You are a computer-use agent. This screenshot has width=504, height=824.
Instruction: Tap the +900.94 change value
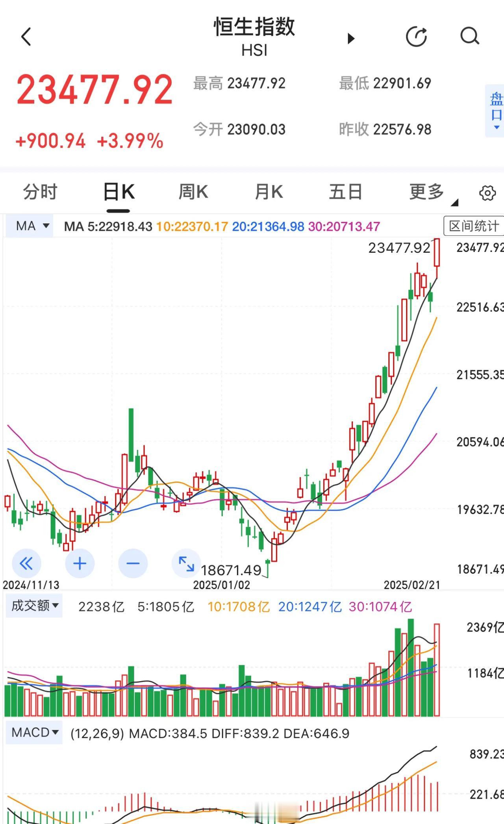[50, 141]
